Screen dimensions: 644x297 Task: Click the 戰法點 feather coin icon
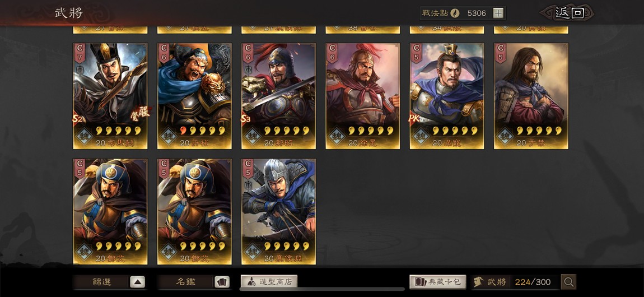tap(455, 13)
